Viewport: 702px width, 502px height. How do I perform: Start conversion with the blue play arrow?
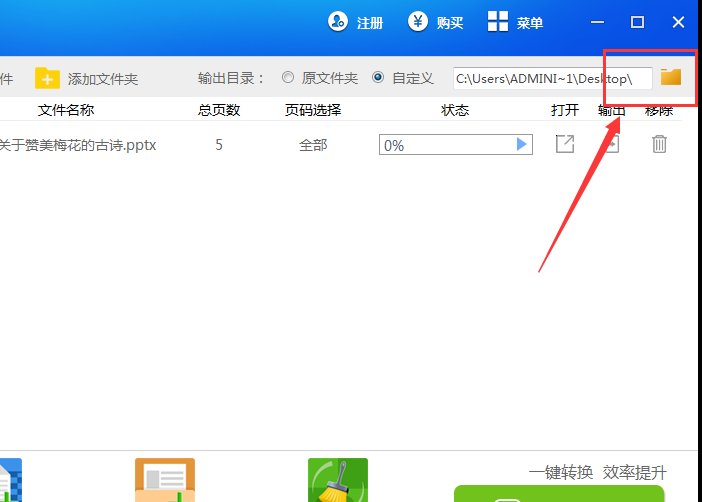pyautogui.click(x=521, y=144)
